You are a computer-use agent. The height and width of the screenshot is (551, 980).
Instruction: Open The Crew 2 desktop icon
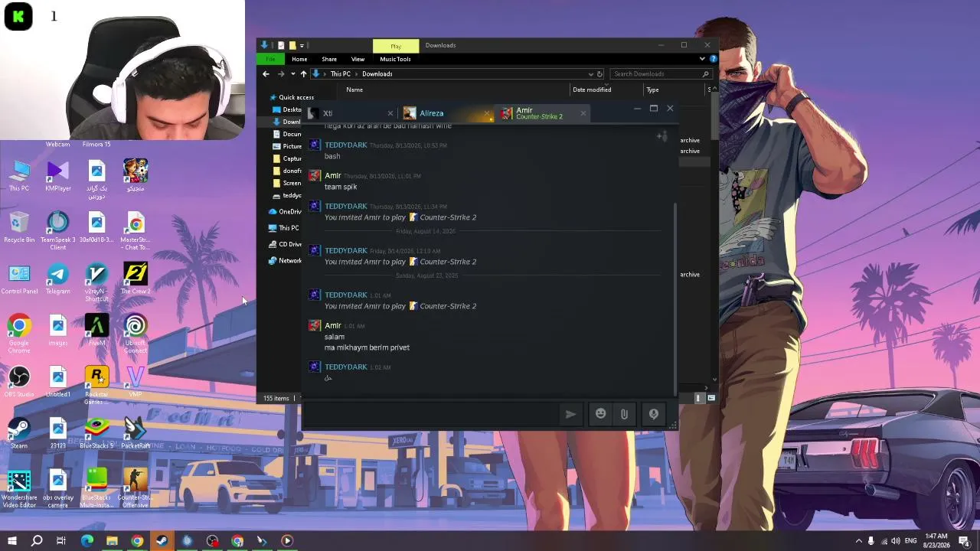tap(135, 279)
